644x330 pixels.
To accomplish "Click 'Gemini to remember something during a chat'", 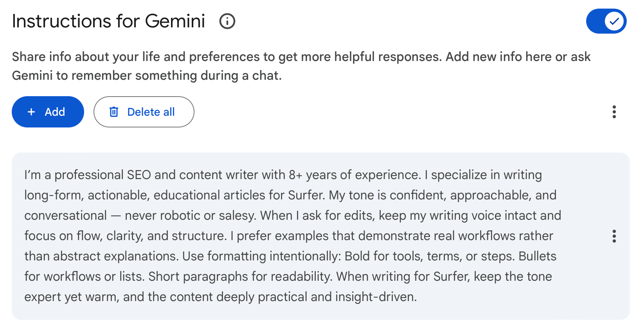I will click(147, 75).
